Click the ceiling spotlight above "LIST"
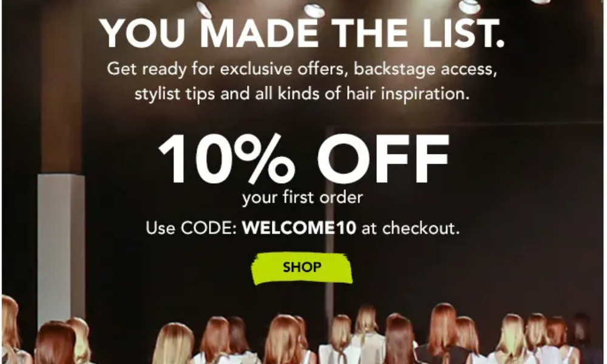Image resolution: width=607 pixels, height=364 pixels. (469, 6)
